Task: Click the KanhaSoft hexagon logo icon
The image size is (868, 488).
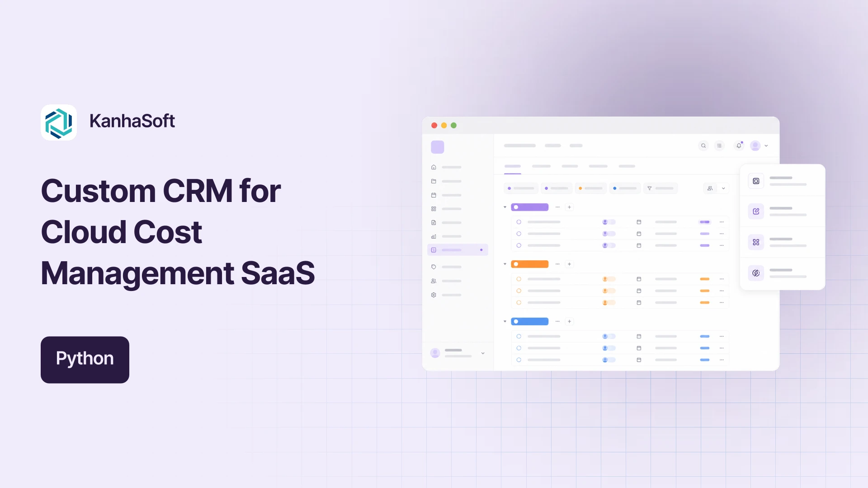Action: (x=59, y=122)
